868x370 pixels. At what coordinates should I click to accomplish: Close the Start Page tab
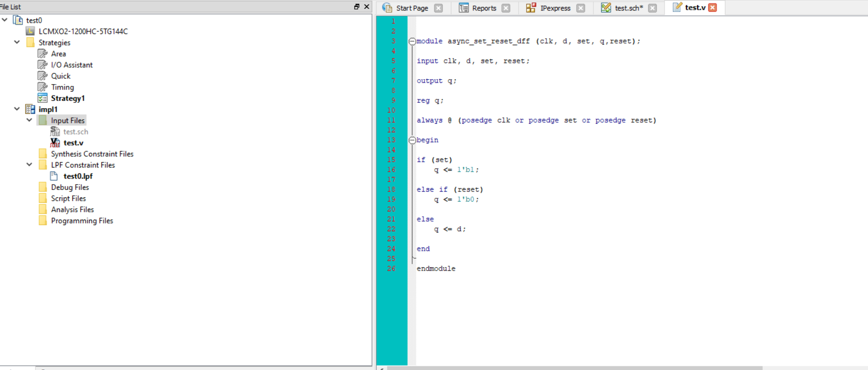coord(438,8)
